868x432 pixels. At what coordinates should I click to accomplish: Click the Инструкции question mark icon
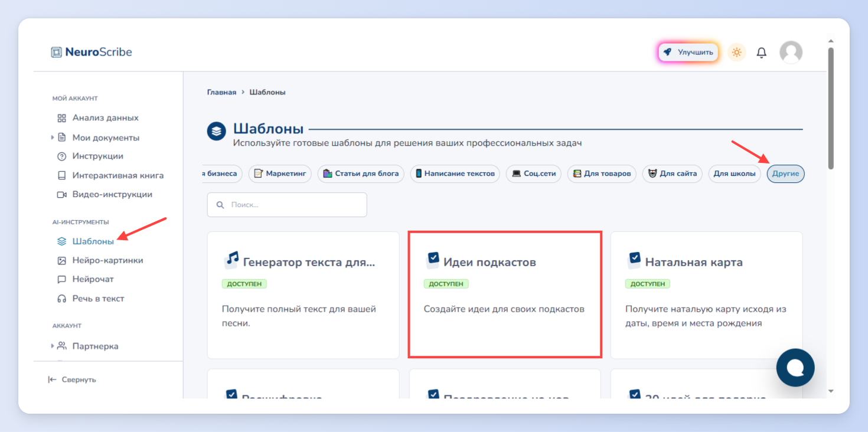(x=61, y=156)
